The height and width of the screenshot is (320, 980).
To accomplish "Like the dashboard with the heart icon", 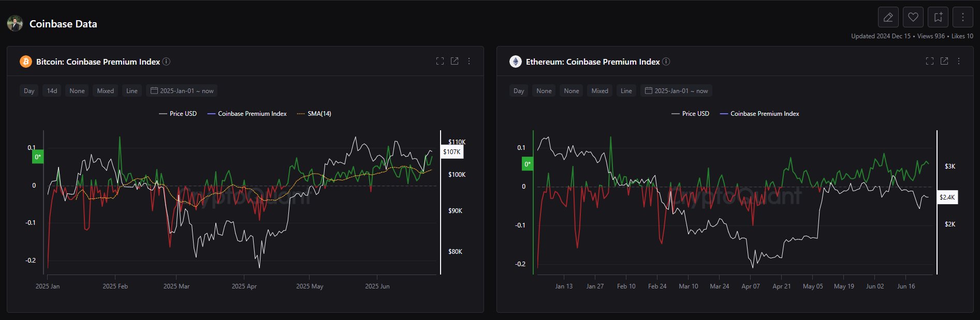I will [x=913, y=18].
